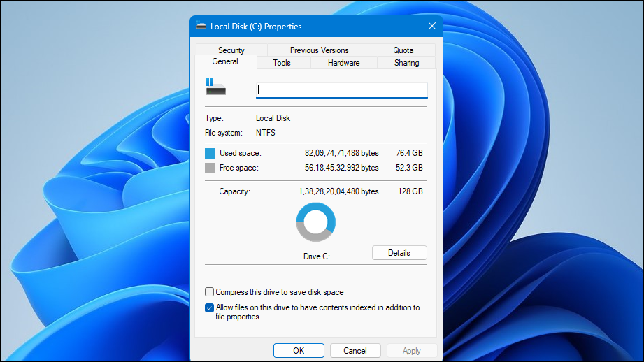Click the drive usage donut chart
Image resolution: width=644 pixels, height=362 pixels.
pyautogui.click(x=316, y=222)
